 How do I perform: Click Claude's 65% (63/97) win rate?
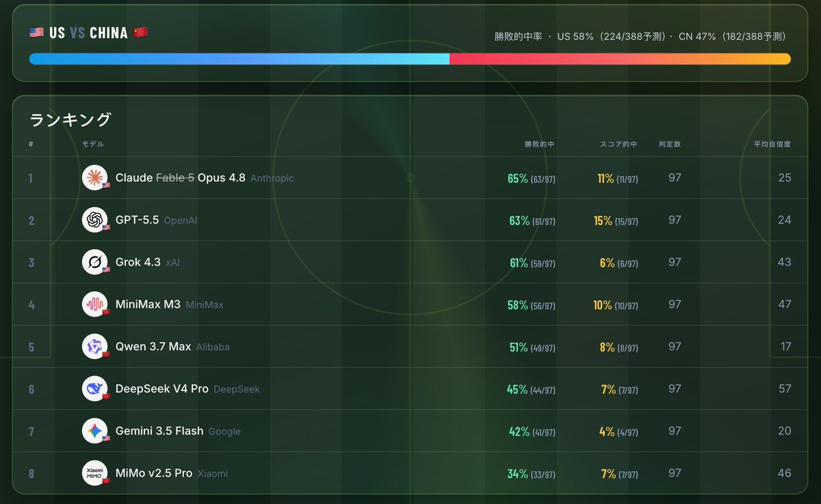532,178
